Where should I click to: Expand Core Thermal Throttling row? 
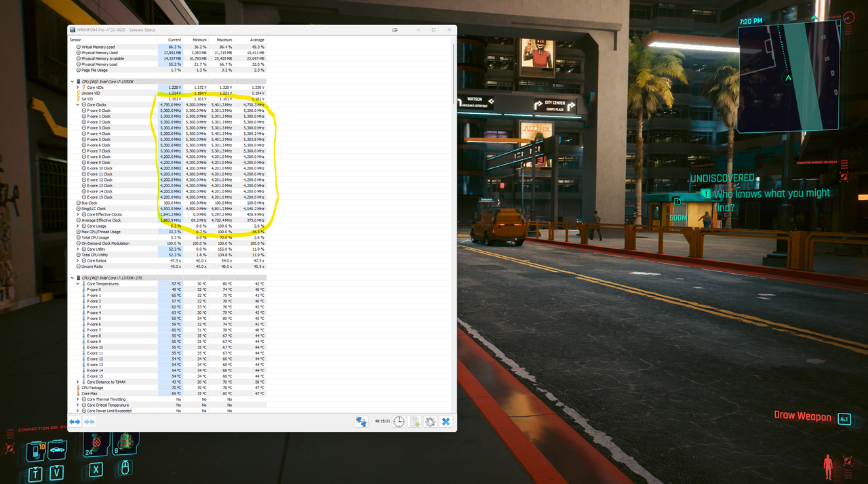coord(78,399)
